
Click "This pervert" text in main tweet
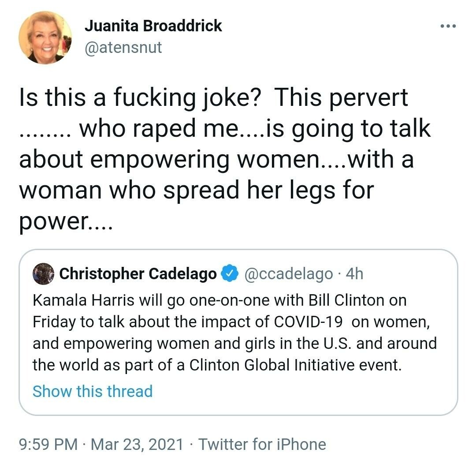(341, 98)
